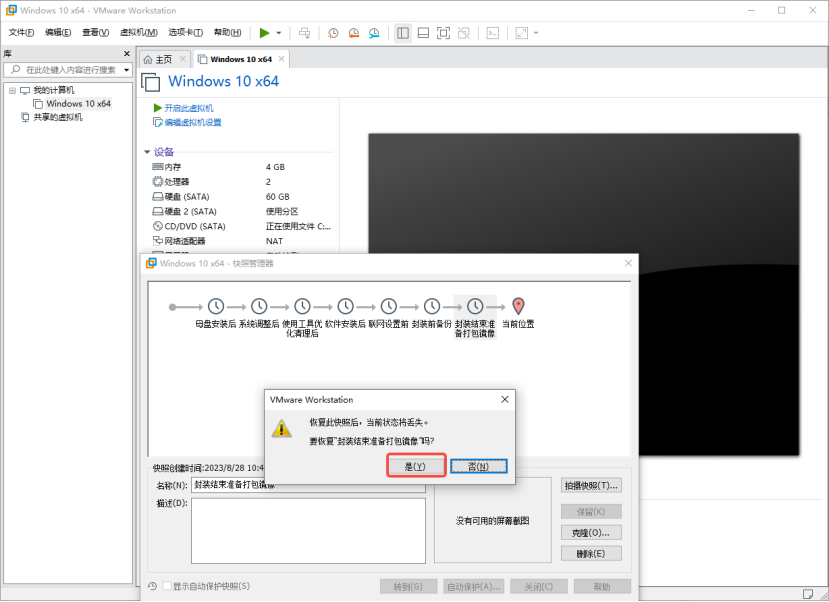Click the CD/DVD (SATA) device row
The image size is (829, 602).
pyautogui.click(x=241, y=226)
